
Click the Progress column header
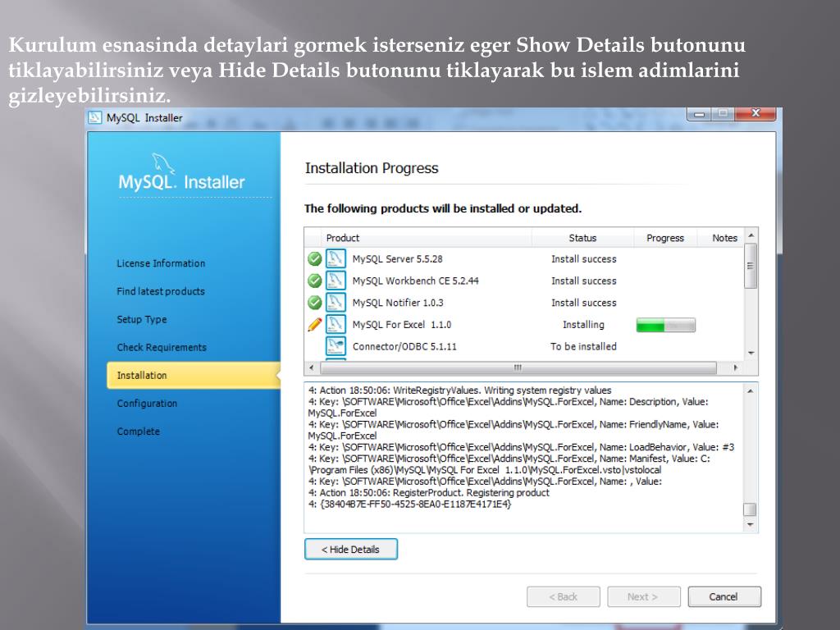coord(665,238)
